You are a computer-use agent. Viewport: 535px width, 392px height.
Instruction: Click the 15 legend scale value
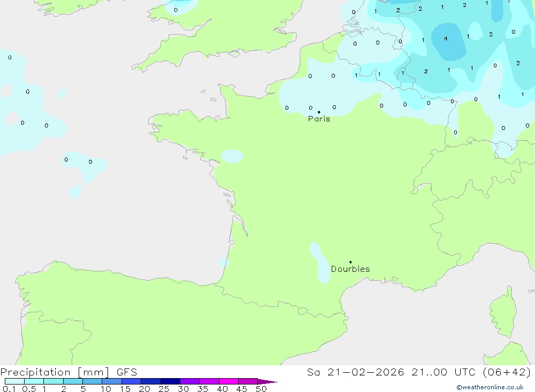coord(125,389)
